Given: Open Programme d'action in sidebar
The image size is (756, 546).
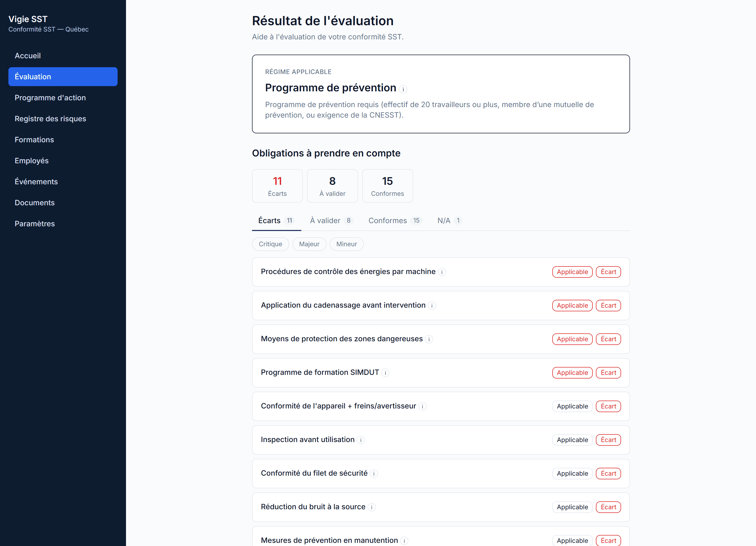Looking at the screenshot, I should (x=63, y=98).
